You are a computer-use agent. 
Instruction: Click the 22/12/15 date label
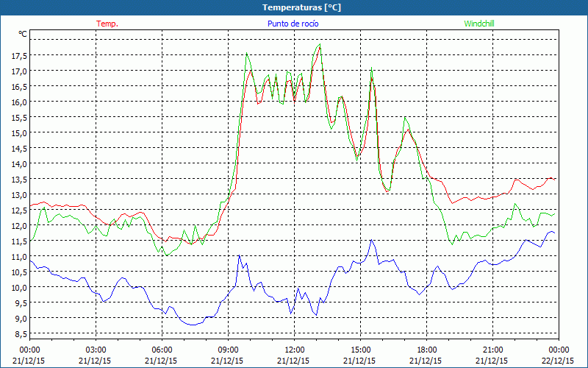558,361
